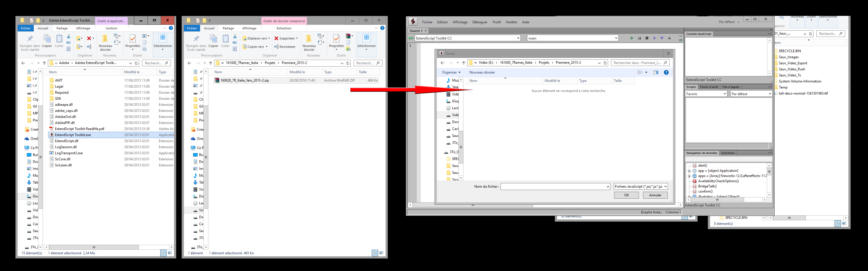Viewport: 868px width, 271px height.
Task: Click the view mode icon in Ouvrir dialog
Action: coord(640,72)
